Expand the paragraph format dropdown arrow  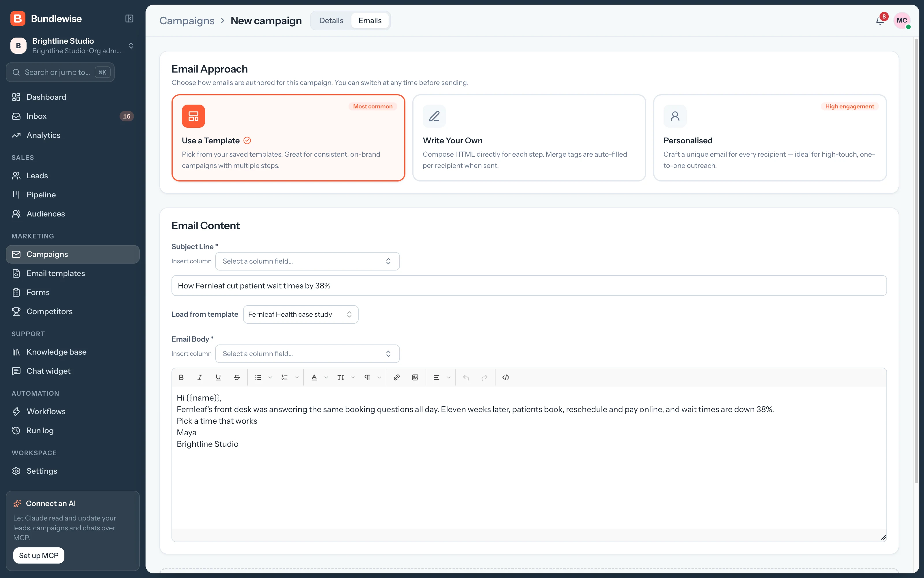(x=379, y=377)
